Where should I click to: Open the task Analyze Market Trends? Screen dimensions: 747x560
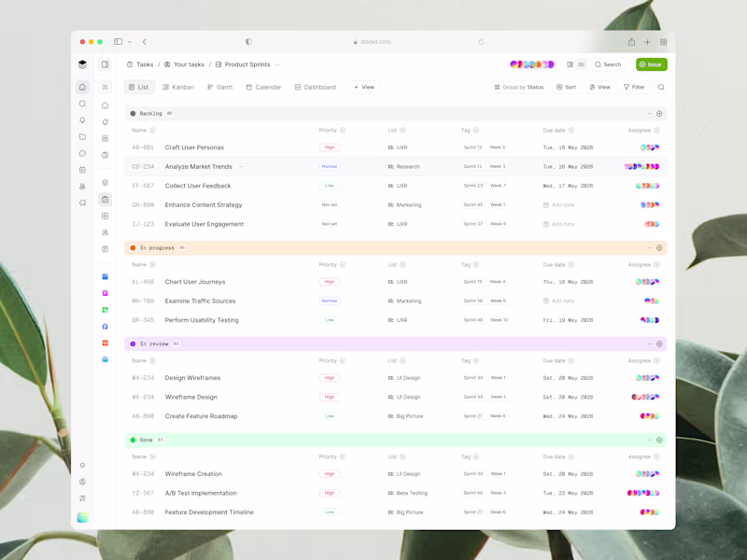point(198,167)
